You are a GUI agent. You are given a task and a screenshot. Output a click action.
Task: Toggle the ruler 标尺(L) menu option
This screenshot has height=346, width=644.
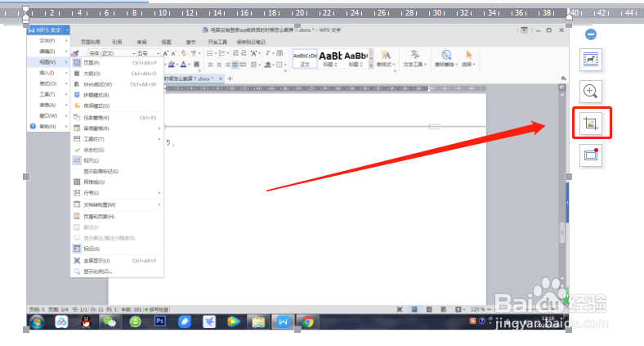point(117,160)
